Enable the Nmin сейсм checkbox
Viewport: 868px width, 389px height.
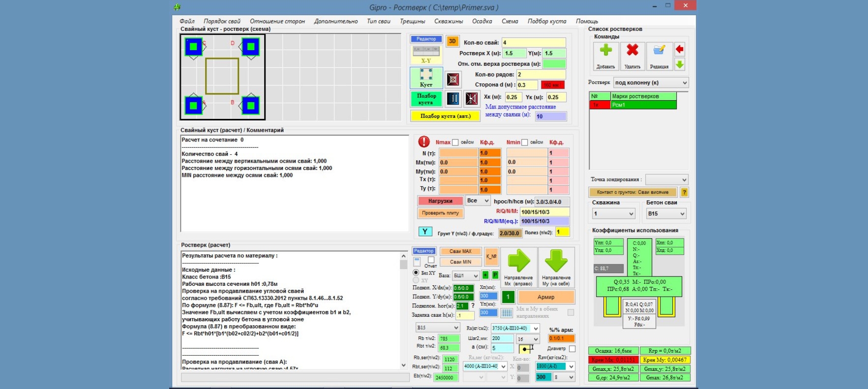pyautogui.click(x=524, y=142)
